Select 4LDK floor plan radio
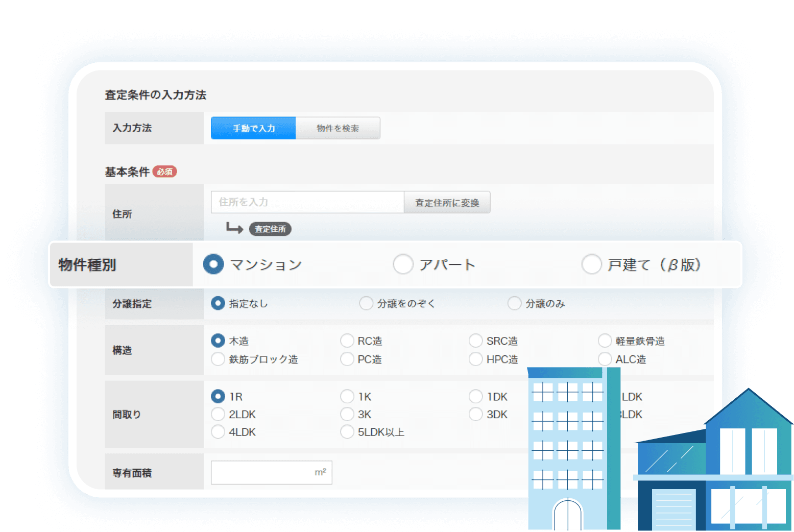 coord(218,432)
